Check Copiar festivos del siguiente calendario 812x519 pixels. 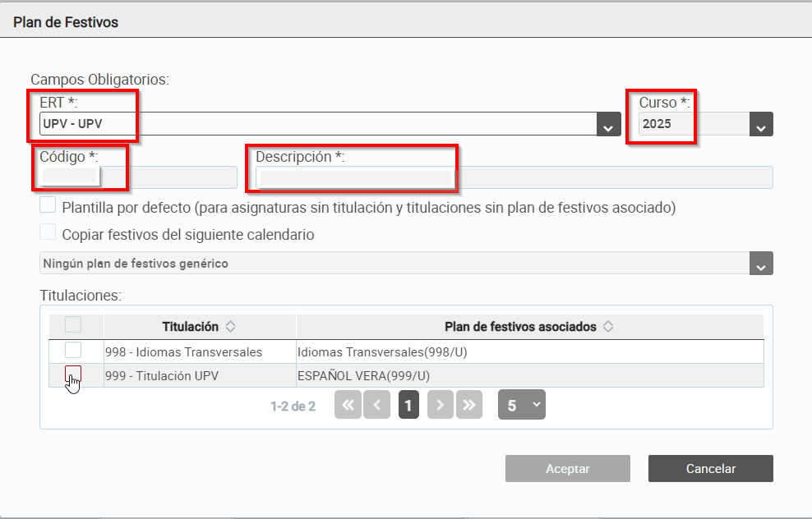click(x=48, y=232)
